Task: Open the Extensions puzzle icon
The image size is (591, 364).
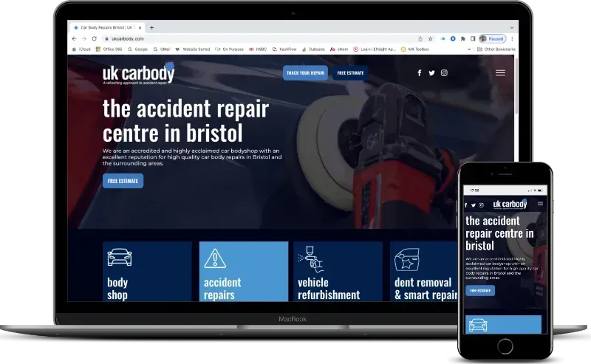Action: click(463, 38)
